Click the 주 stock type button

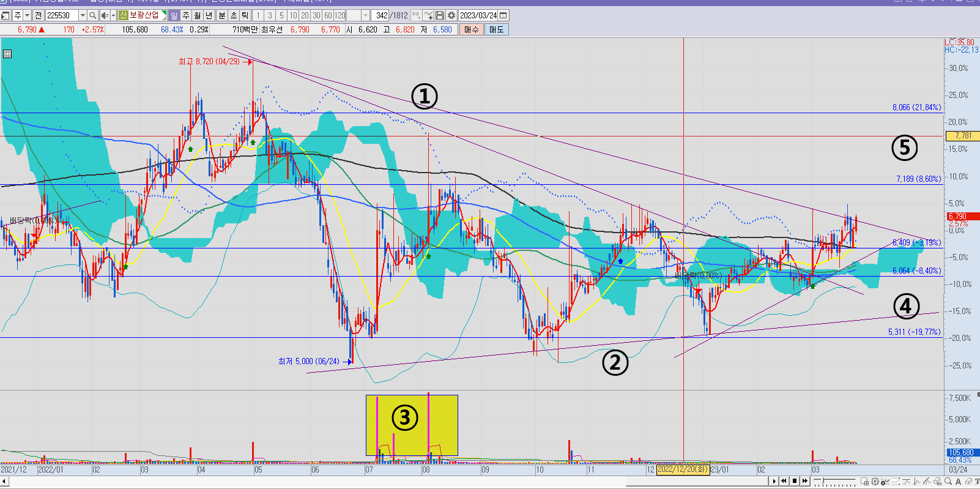pos(18,15)
